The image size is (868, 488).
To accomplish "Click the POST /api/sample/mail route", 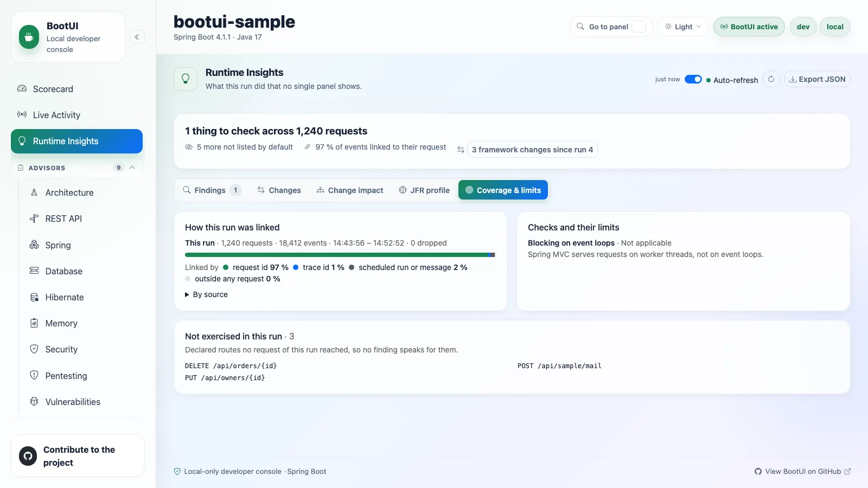I will coord(559,366).
